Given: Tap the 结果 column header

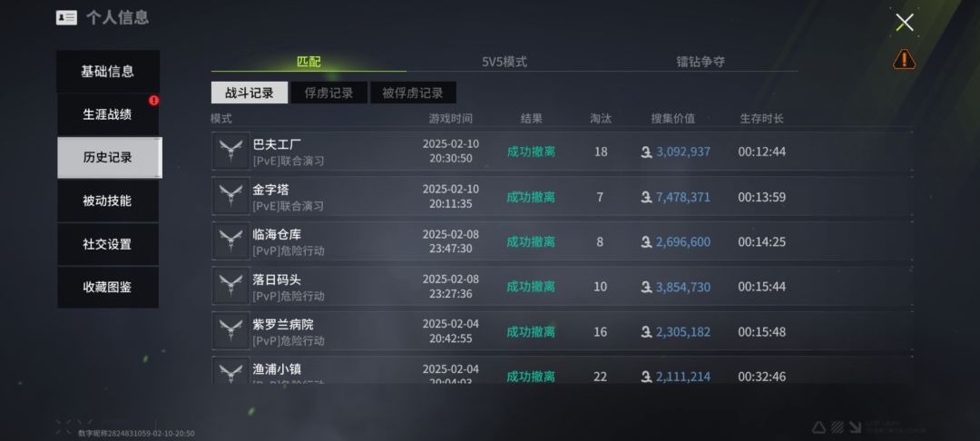Looking at the screenshot, I should [531, 119].
